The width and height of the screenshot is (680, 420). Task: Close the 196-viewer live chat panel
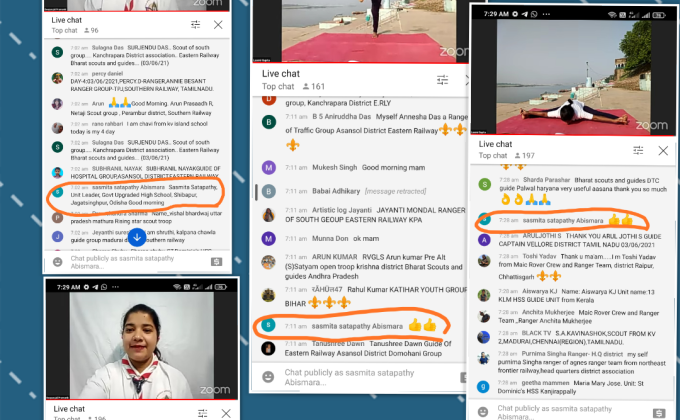click(x=221, y=412)
